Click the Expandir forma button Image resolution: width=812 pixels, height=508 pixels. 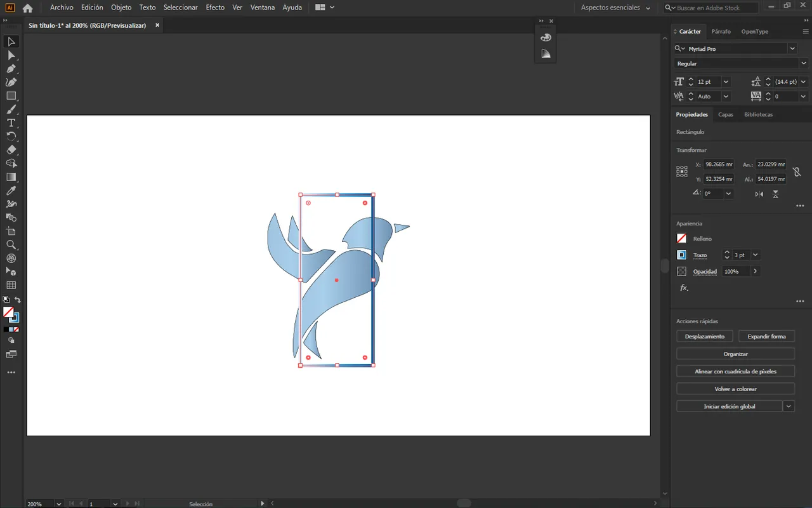[x=766, y=337]
